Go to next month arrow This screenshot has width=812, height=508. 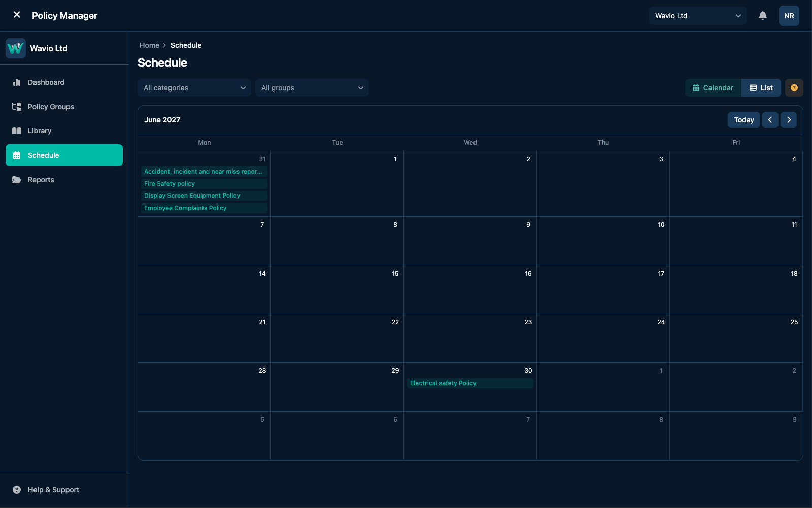pos(789,120)
